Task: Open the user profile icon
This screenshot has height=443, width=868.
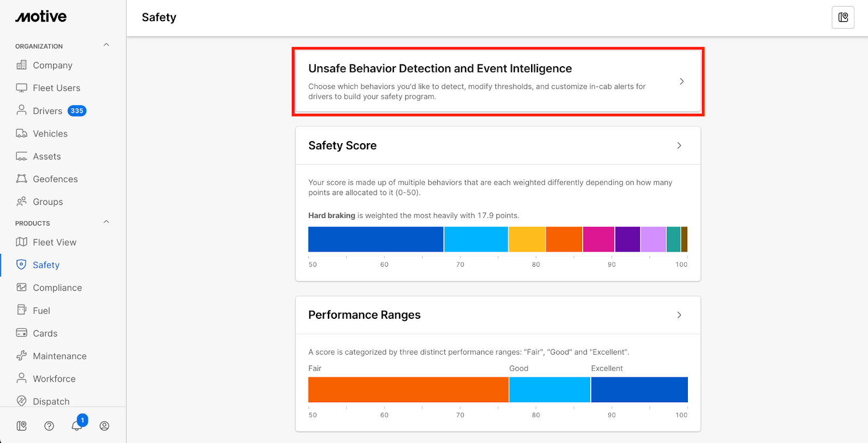Action: 104,426
